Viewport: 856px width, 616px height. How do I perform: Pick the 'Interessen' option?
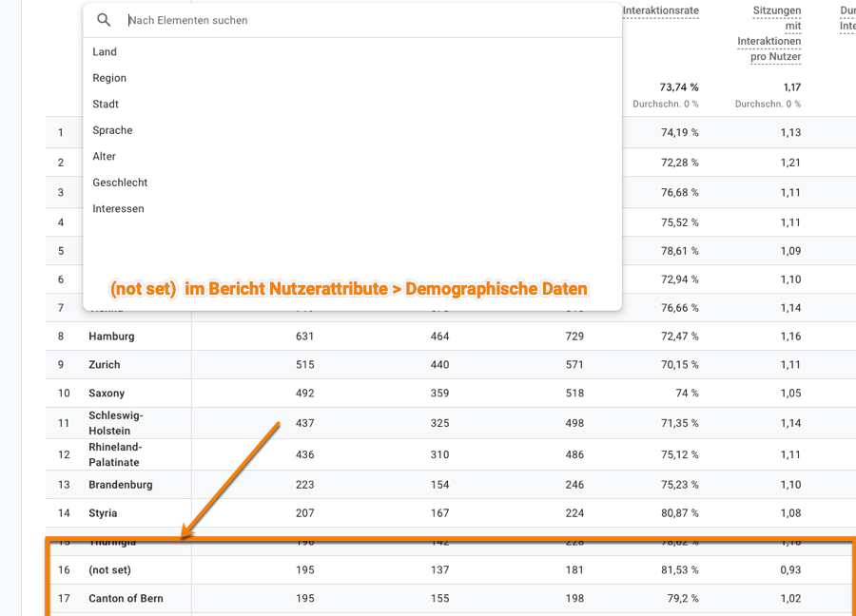tap(118, 209)
